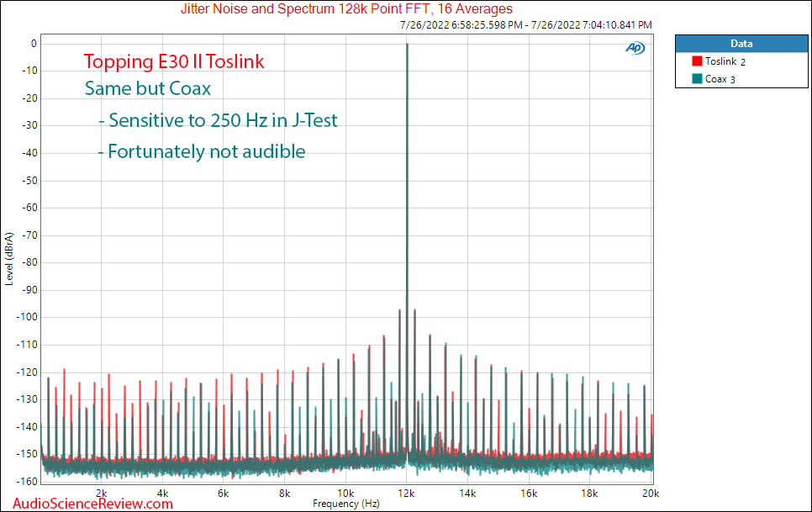Click the 'Frequency (Hz)' x-axis label
Screen dimensions: 812x512
point(346,504)
